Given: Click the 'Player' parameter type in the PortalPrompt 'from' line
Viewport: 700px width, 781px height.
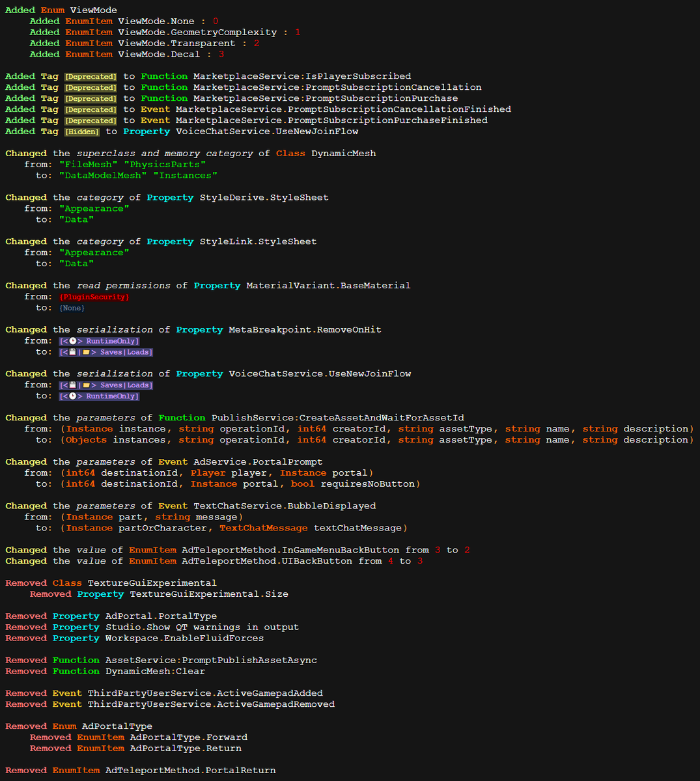Looking at the screenshot, I should pos(208,473).
